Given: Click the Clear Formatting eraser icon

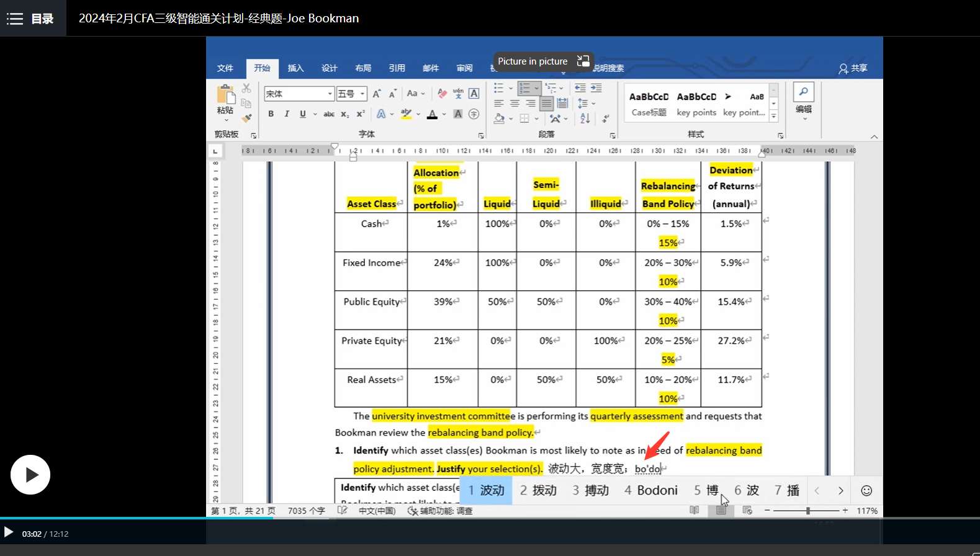Looking at the screenshot, I should (x=442, y=94).
